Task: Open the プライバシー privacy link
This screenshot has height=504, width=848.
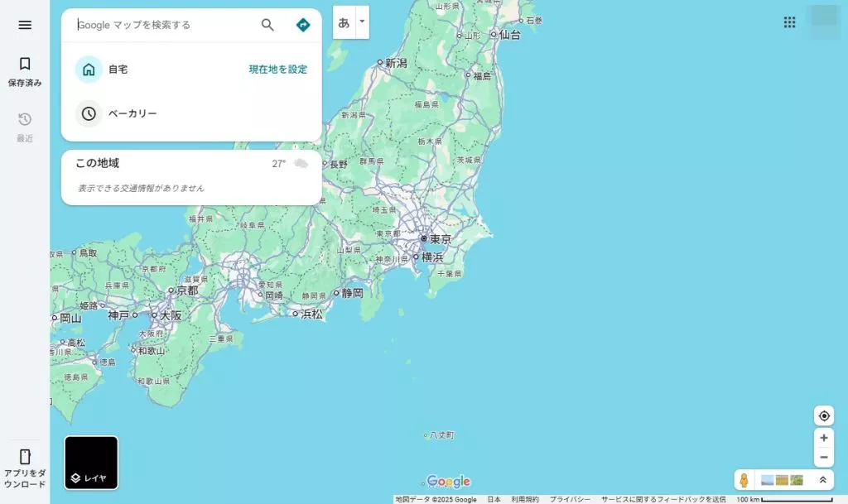Action: (570, 500)
